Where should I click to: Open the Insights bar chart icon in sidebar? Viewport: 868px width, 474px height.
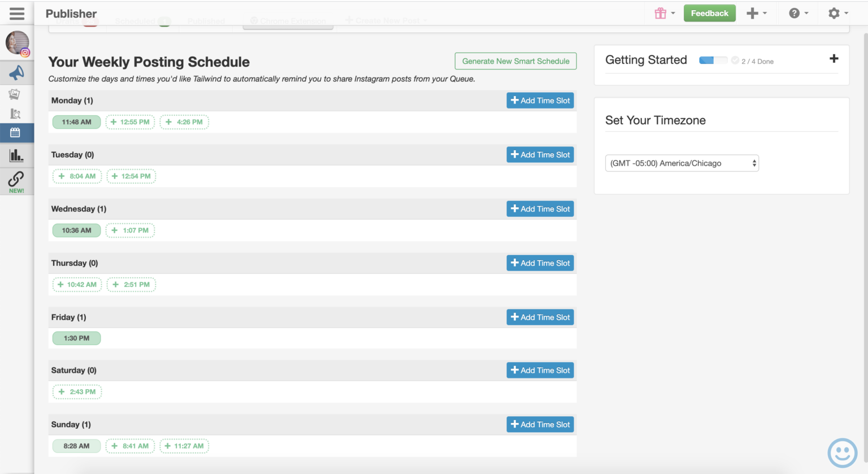coord(16,154)
